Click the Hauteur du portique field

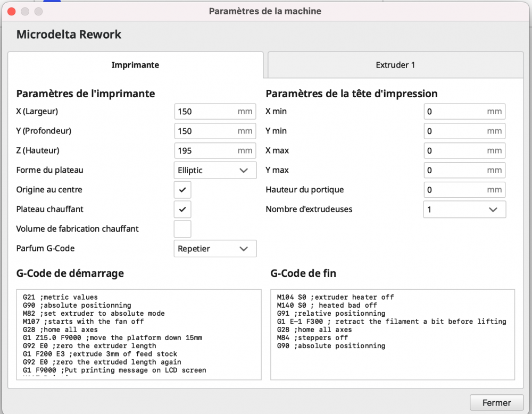tap(464, 190)
